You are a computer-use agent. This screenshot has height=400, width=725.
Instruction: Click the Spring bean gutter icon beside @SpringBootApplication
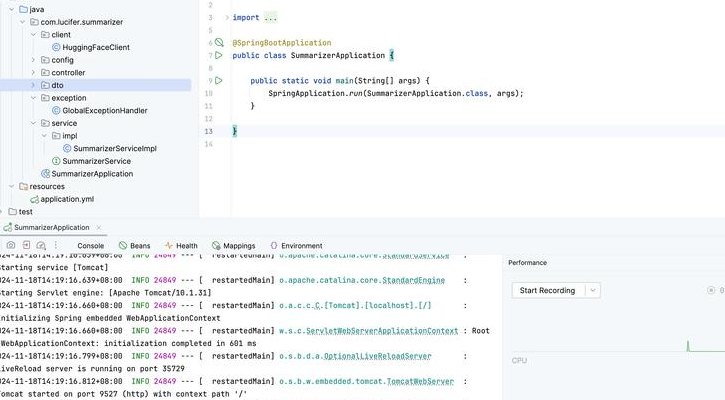[x=219, y=43]
